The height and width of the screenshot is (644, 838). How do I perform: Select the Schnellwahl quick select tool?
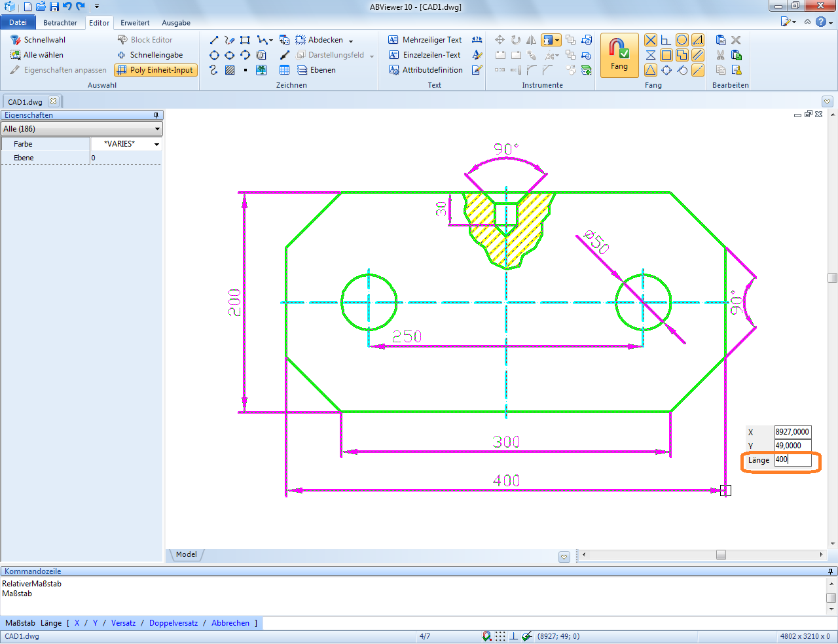point(38,40)
